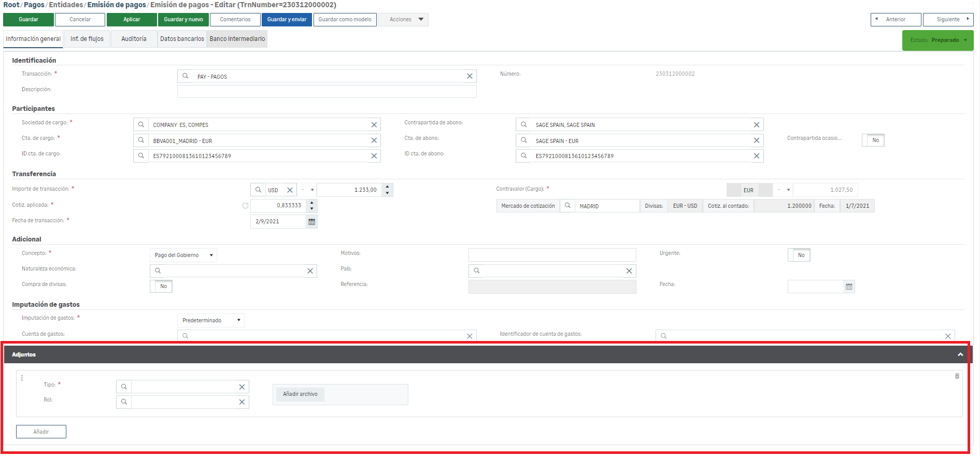Toggle the Urgente switch

(799, 255)
